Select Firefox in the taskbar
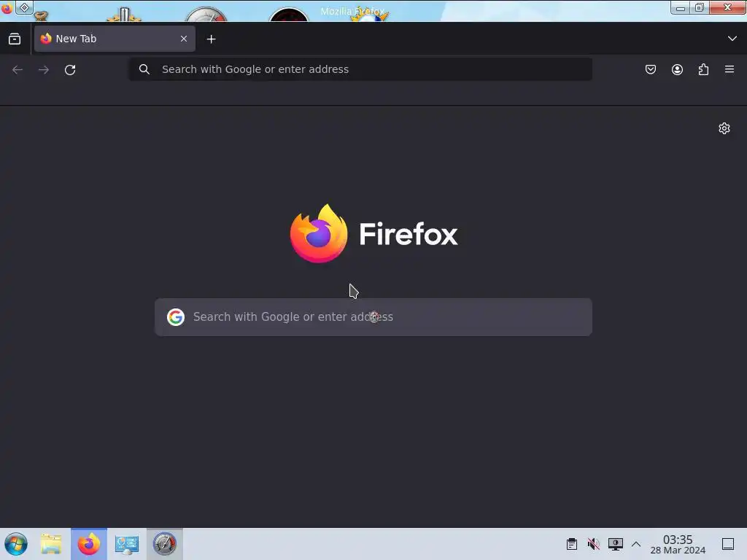The height and width of the screenshot is (560, 747). click(x=89, y=544)
